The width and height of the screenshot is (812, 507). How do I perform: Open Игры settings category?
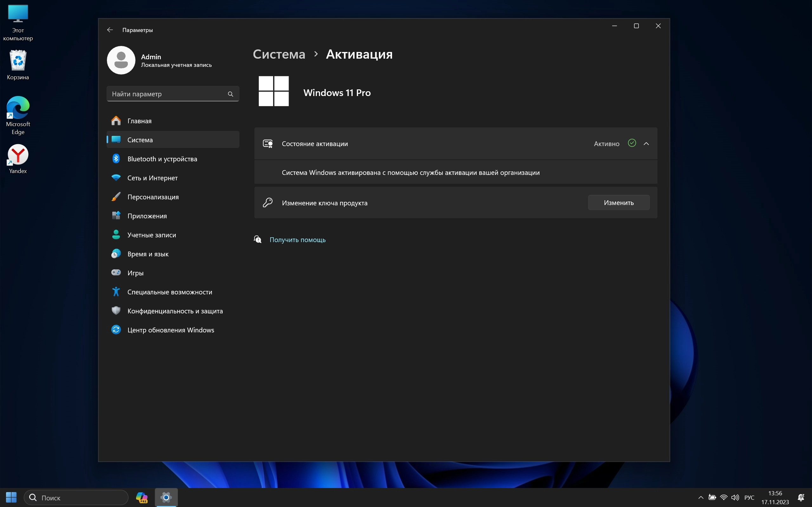pyautogui.click(x=135, y=273)
